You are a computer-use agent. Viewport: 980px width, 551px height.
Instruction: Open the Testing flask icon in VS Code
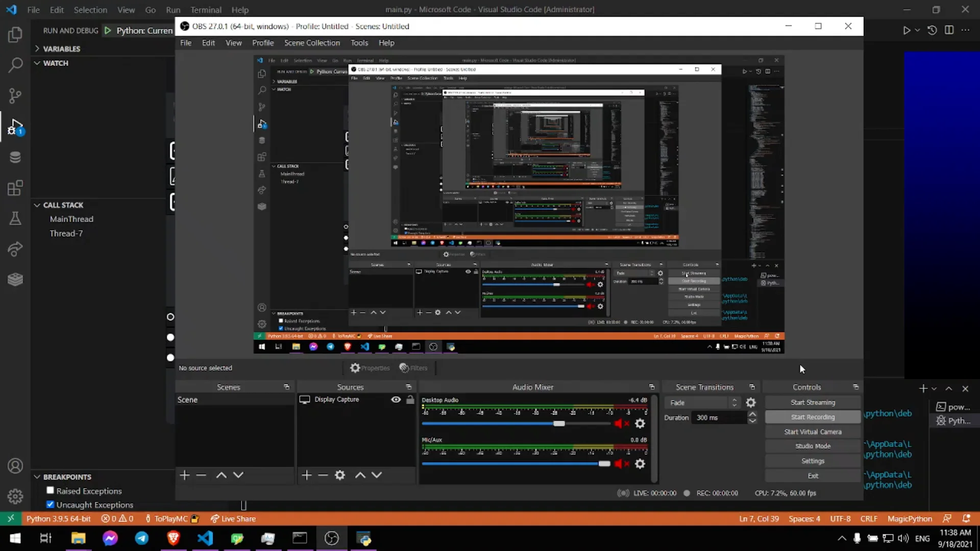pyautogui.click(x=15, y=218)
